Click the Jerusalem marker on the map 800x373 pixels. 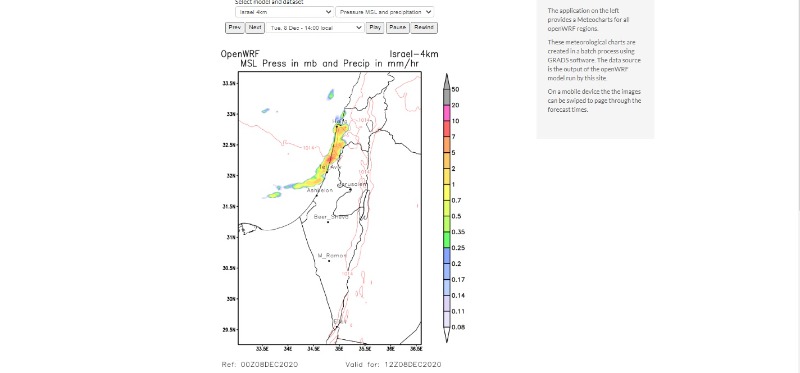[x=350, y=189]
